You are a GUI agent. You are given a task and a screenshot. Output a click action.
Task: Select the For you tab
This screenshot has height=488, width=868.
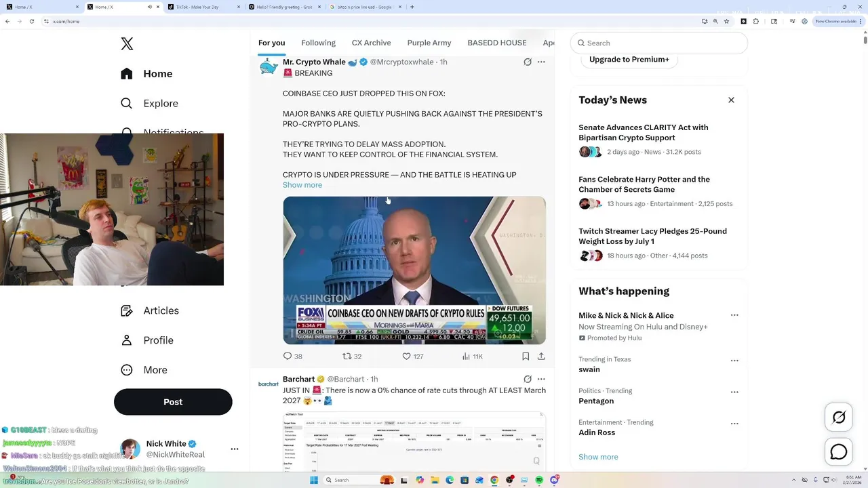(x=271, y=43)
